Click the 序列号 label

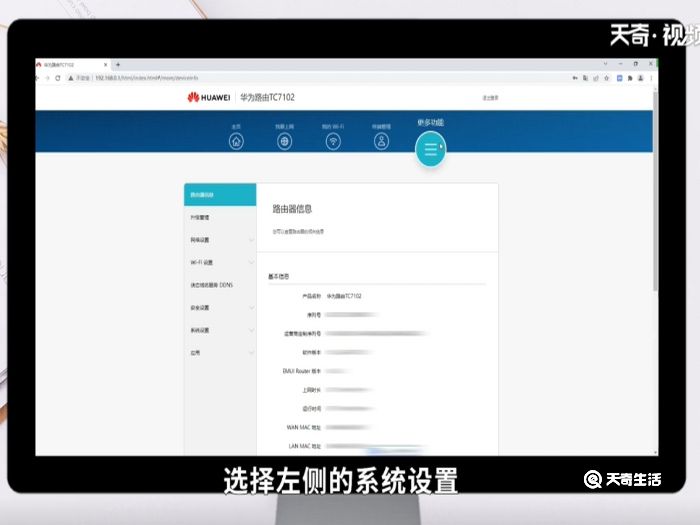point(314,315)
